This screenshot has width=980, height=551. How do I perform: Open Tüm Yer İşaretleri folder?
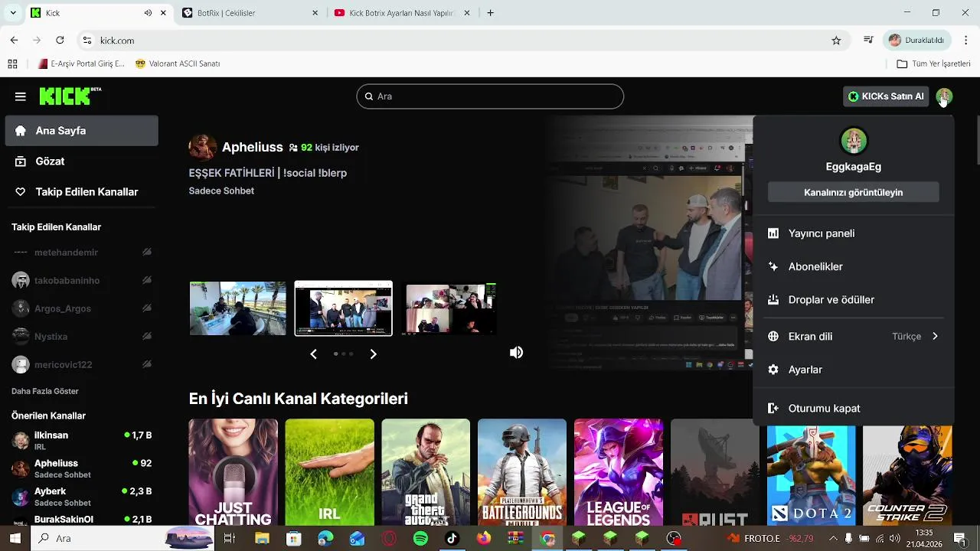point(933,64)
